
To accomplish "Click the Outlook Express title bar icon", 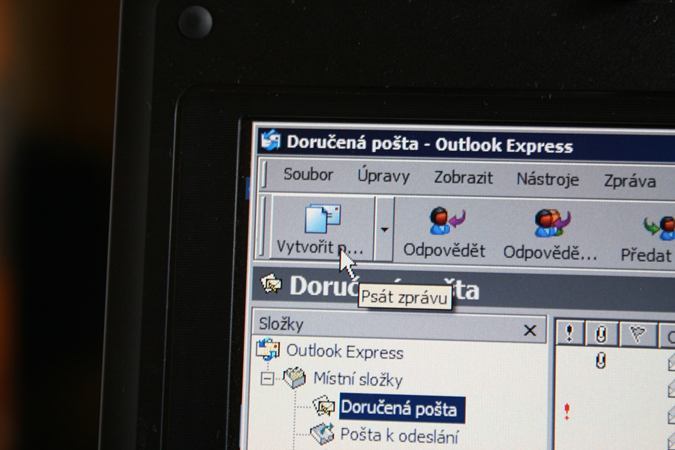I will click(x=271, y=140).
